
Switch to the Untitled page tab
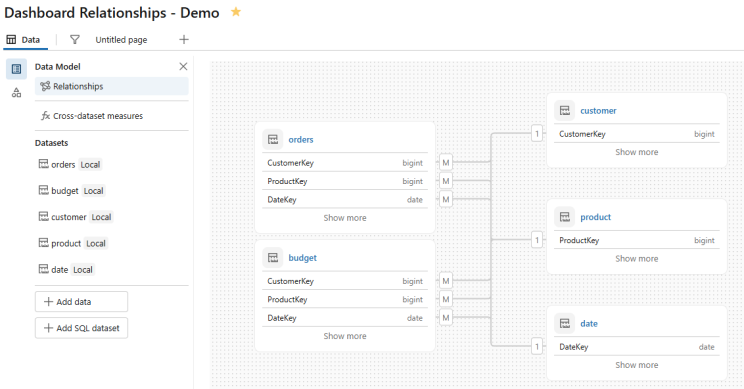[x=121, y=40]
